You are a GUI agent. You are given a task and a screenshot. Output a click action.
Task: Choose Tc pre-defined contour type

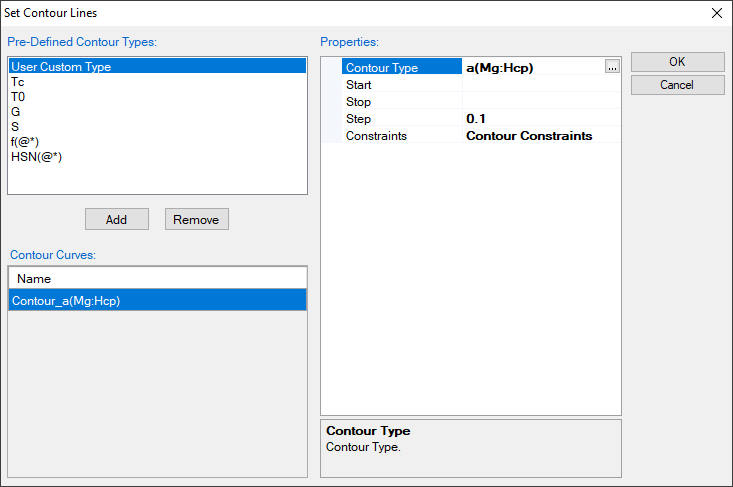pos(18,82)
